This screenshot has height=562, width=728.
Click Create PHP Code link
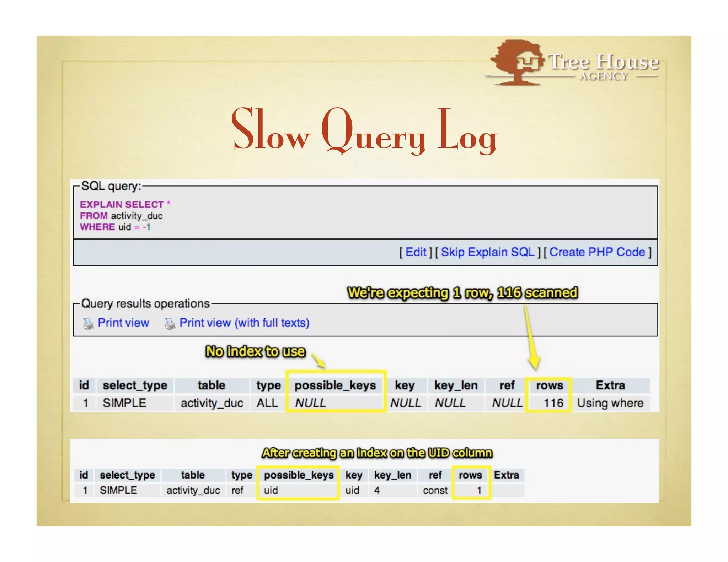point(597,252)
